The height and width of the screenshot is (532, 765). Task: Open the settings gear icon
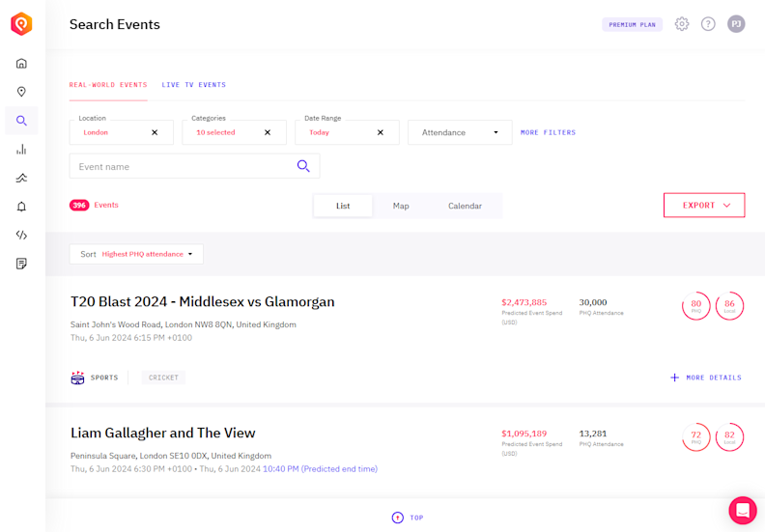coord(682,24)
